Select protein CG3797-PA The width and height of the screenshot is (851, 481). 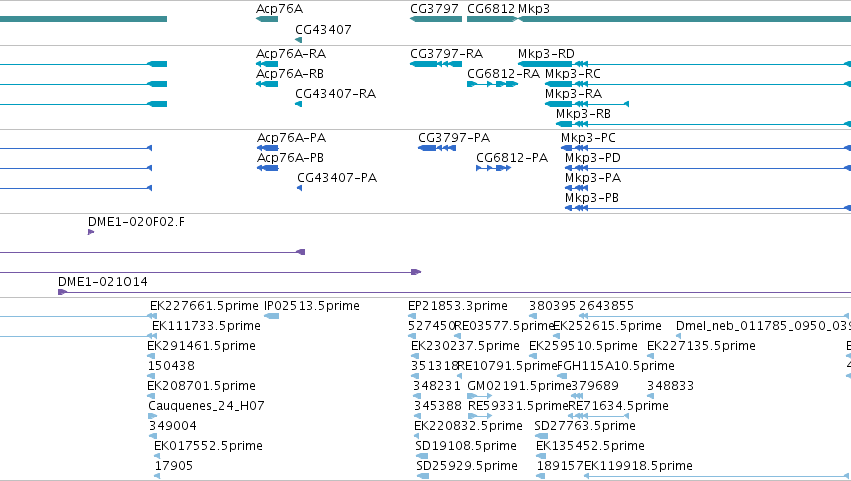[454, 138]
